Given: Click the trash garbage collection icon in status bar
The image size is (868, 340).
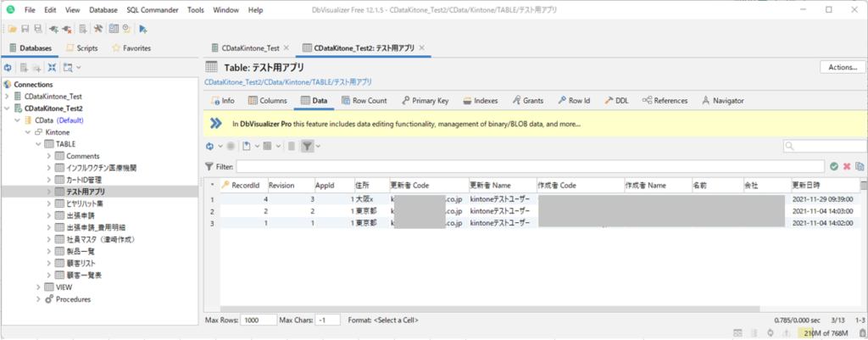Looking at the screenshot, I should point(862,333).
